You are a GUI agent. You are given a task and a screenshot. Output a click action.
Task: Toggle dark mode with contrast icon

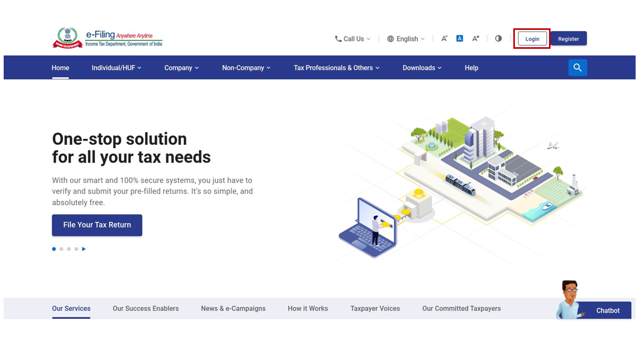tap(498, 38)
